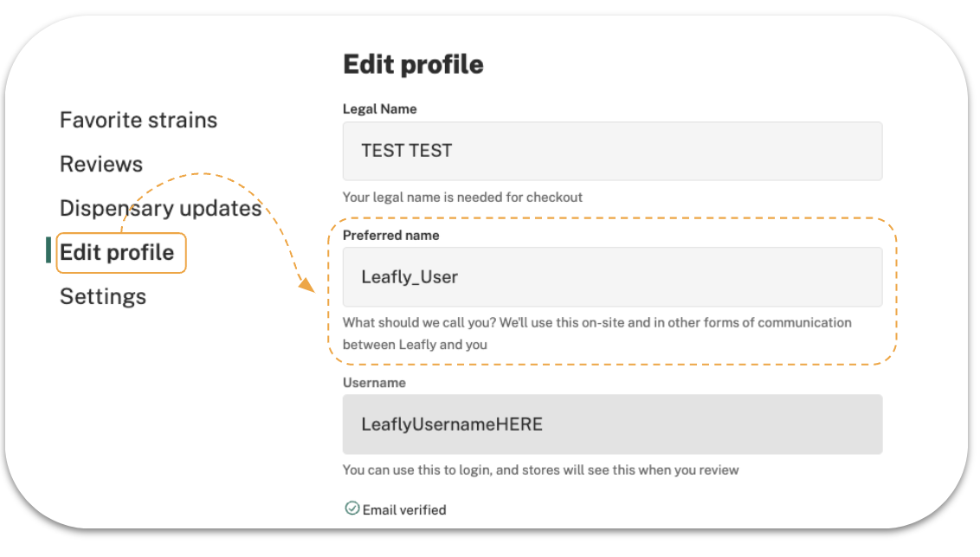Click the 'Preferred name' field label

point(390,236)
